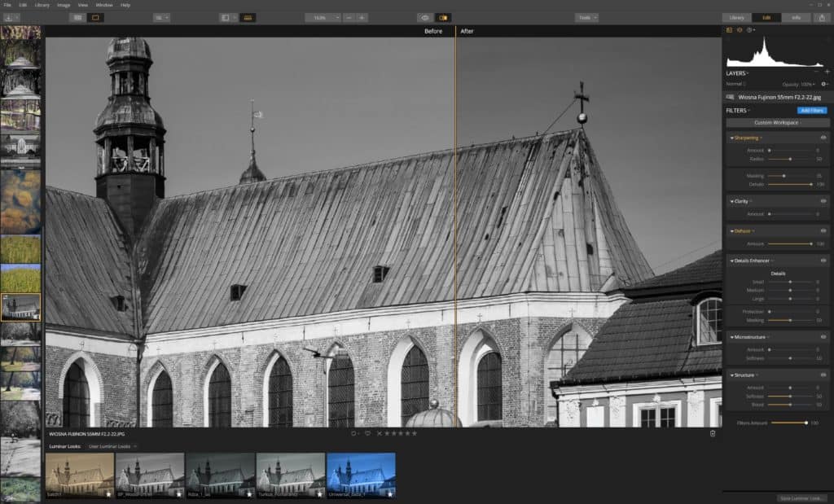Open the zoom percentage dropdown
Image resolution: width=834 pixels, height=504 pixels.
(323, 17)
